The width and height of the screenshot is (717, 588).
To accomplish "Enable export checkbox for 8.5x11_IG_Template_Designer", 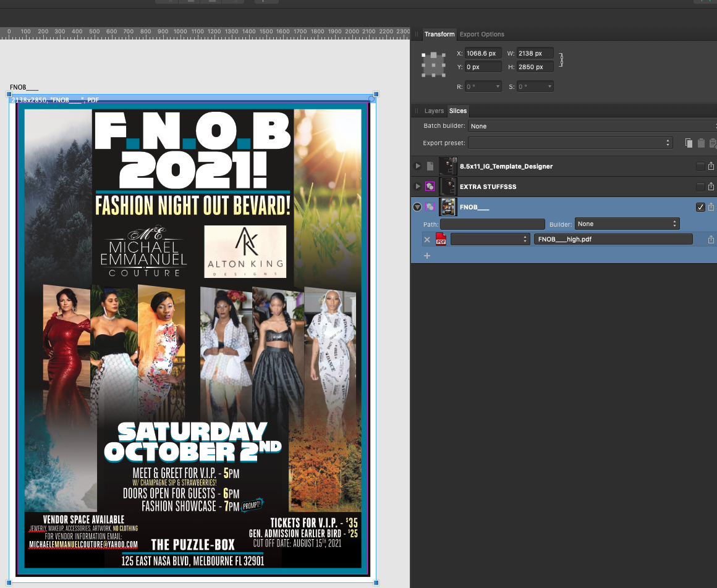I will [700, 166].
